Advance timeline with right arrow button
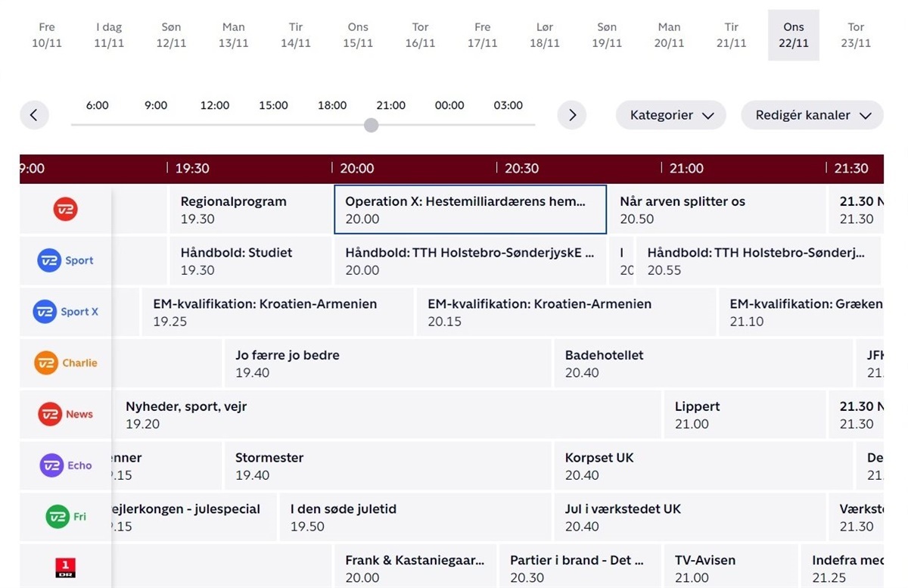 572,115
